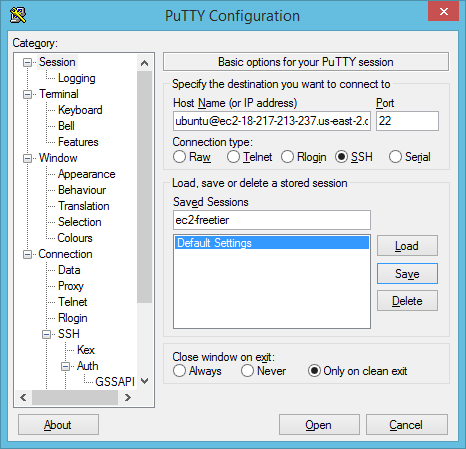Collapse the SSH tree node

[46, 334]
